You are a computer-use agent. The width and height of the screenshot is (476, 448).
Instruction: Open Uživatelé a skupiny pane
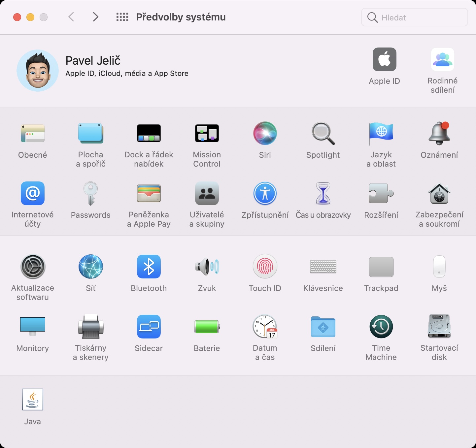207,193
